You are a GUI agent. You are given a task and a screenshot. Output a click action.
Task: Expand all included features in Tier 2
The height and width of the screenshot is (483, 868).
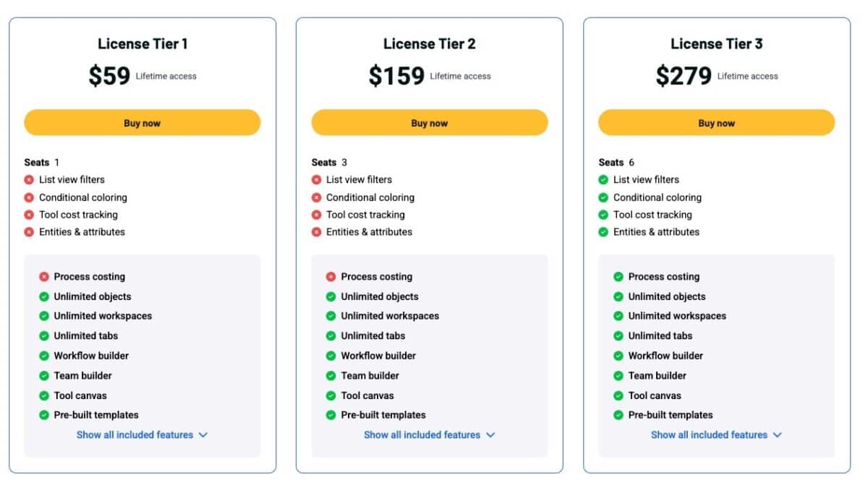pos(429,435)
